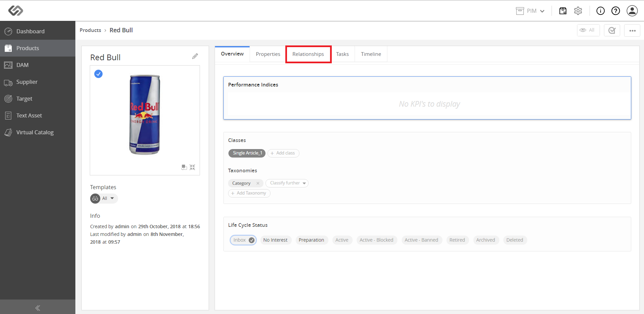Screen dimensions: 644x314
Task: Open the settings gear icon
Action: tap(578, 11)
